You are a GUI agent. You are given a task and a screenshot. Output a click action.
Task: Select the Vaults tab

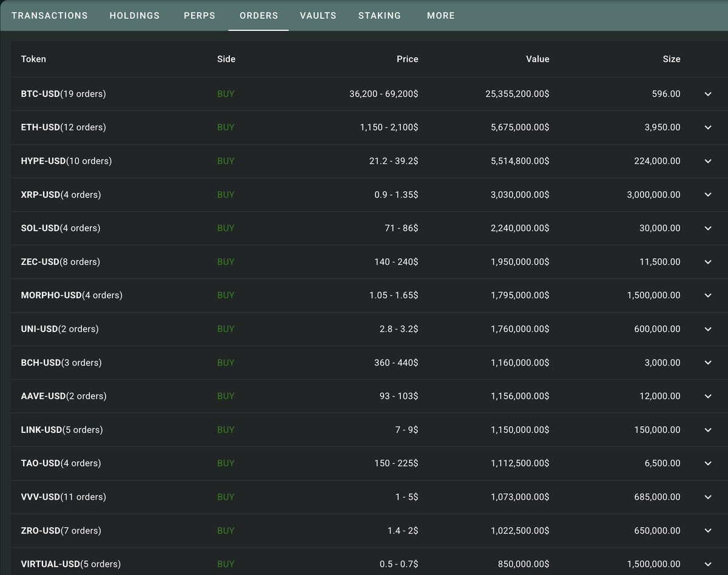318,16
